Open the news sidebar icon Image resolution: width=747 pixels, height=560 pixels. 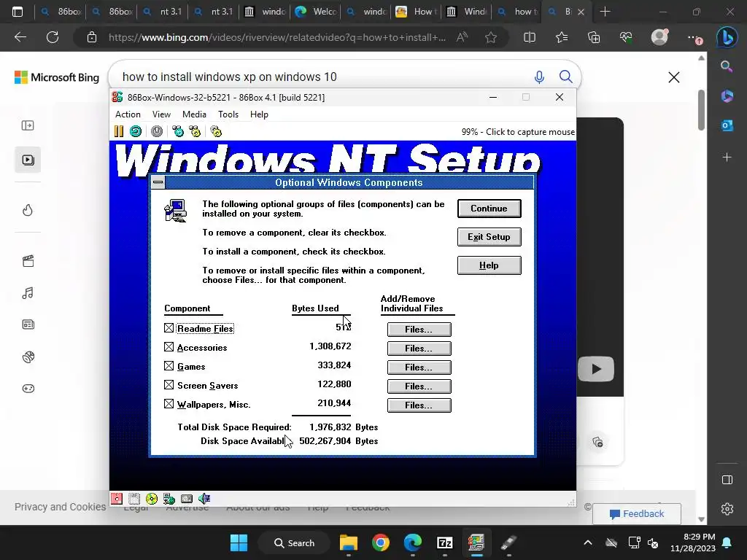coord(28,324)
